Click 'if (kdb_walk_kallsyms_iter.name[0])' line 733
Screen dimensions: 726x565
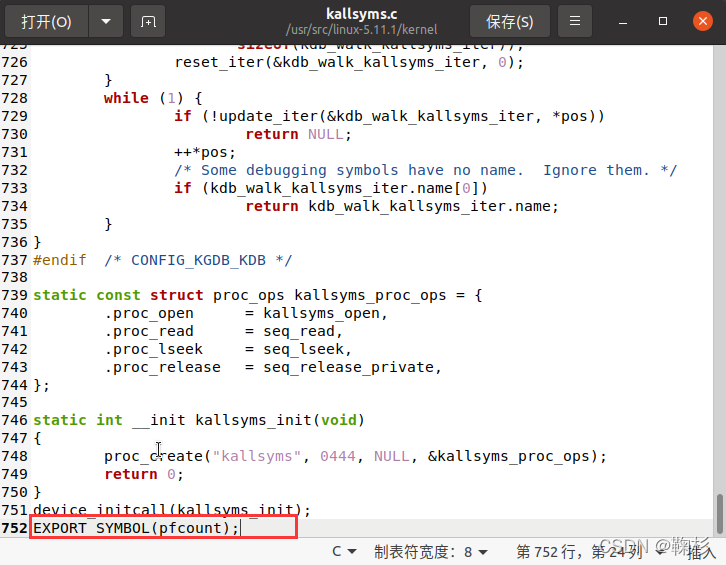(x=331, y=188)
